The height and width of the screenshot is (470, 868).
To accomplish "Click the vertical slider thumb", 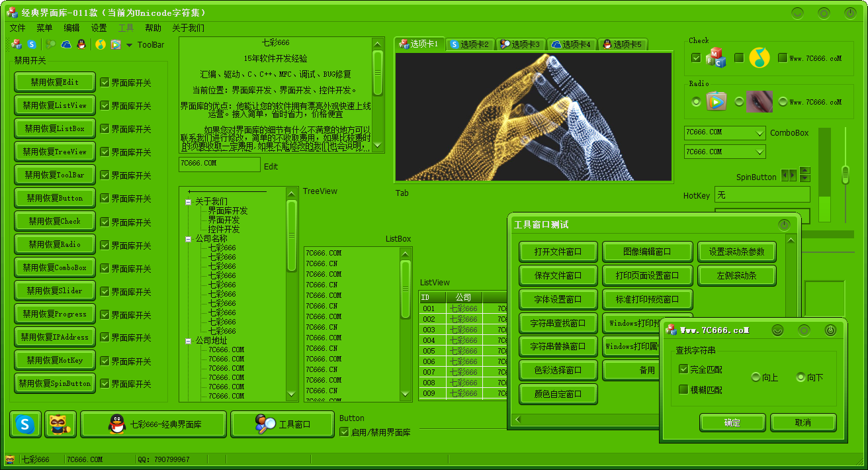I will click(x=845, y=175).
